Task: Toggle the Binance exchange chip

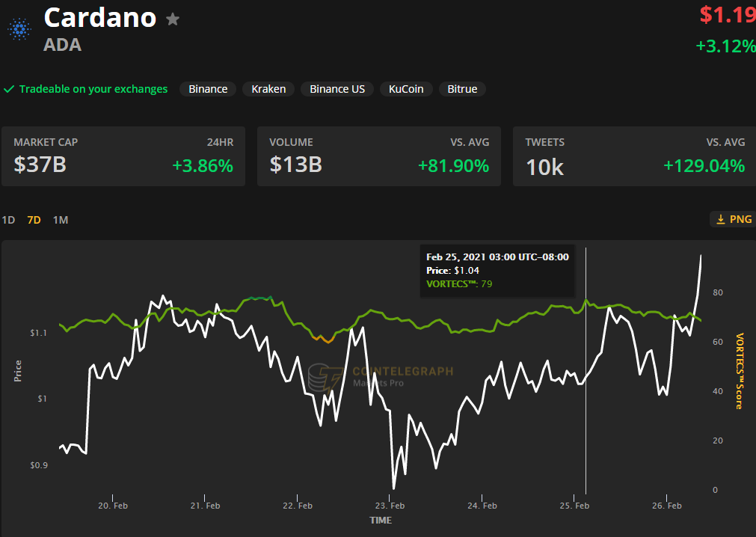Action: point(207,88)
